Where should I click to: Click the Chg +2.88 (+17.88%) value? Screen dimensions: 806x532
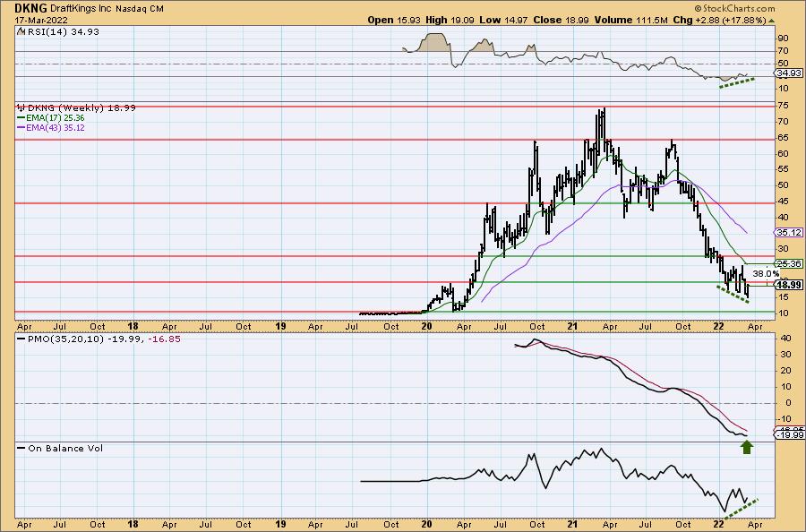point(720,20)
